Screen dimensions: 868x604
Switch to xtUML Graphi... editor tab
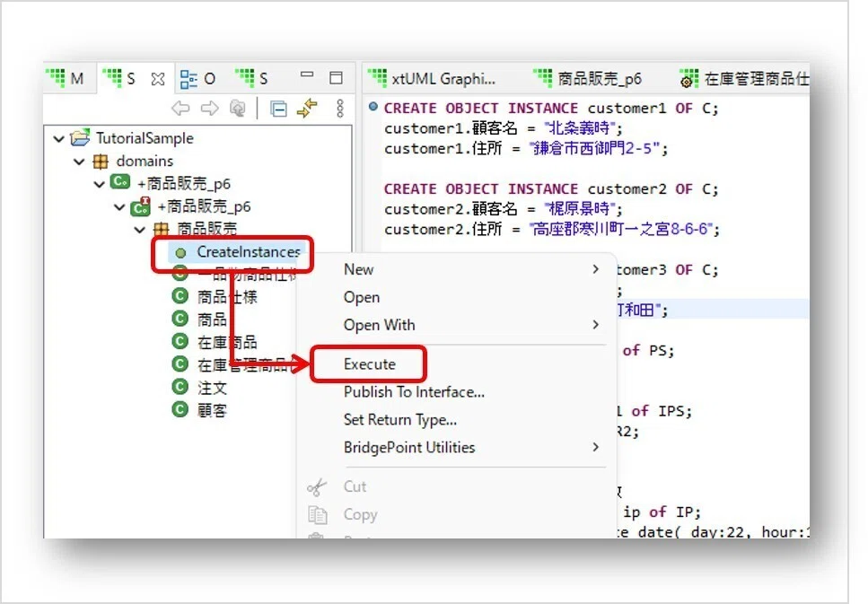pyautogui.click(x=433, y=79)
